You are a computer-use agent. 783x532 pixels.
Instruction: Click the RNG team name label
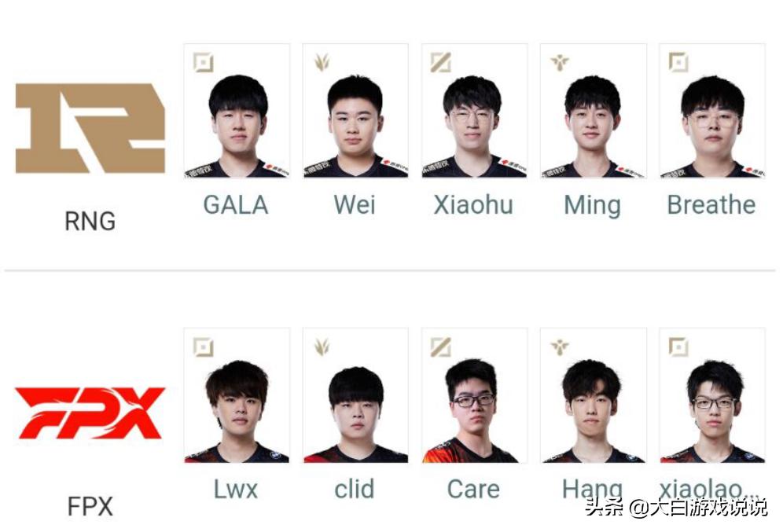click(90, 221)
